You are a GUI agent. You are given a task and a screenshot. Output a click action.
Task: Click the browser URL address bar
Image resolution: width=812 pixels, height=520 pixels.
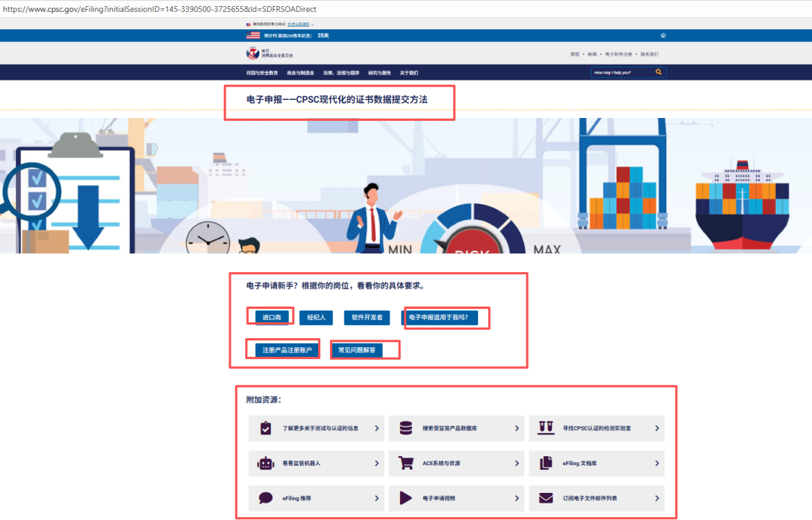click(406, 9)
